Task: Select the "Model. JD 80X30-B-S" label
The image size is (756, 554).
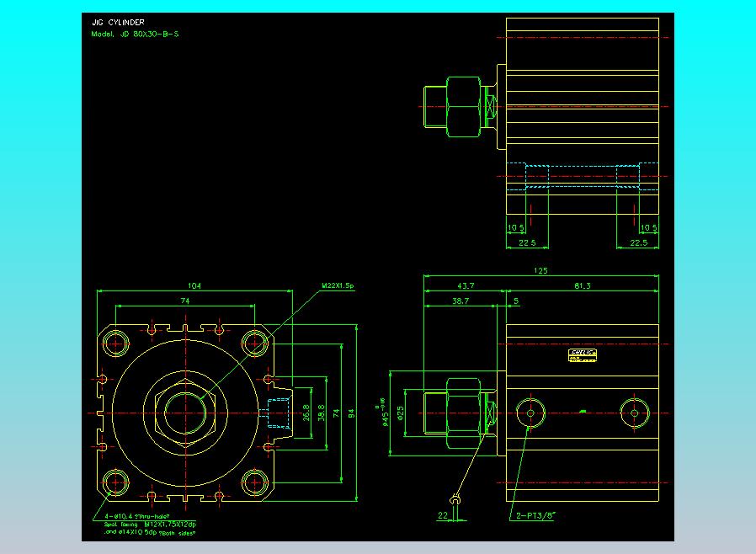Action: (135, 35)
